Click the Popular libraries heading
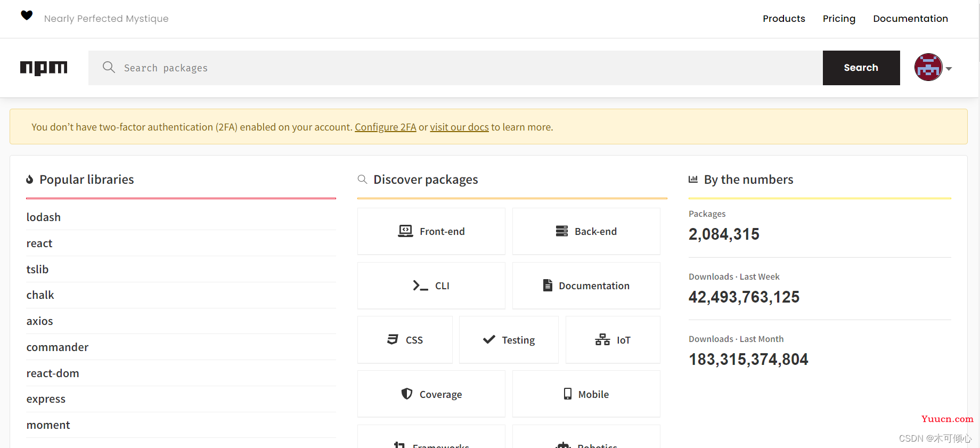This screenshot has width=980, height=448. (87, 180)
